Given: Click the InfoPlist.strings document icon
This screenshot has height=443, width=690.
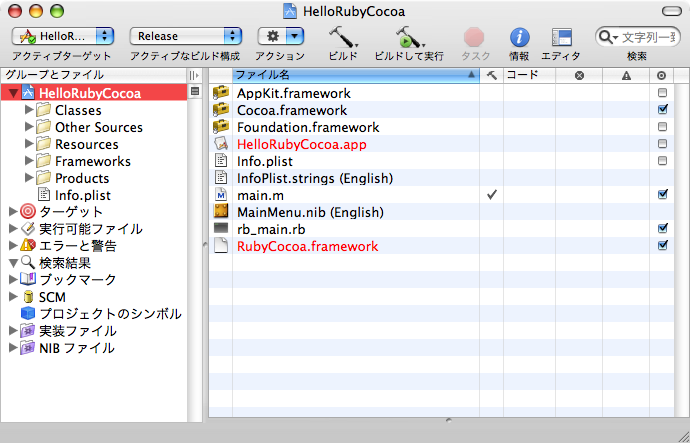Looking at the screenshot, I should (x=221, y=178).
